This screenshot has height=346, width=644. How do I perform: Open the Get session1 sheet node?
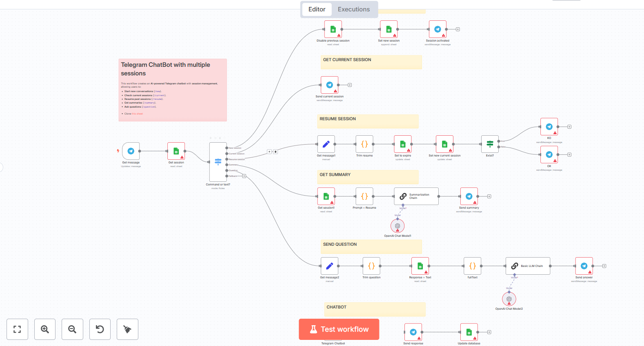click(326, 196)
